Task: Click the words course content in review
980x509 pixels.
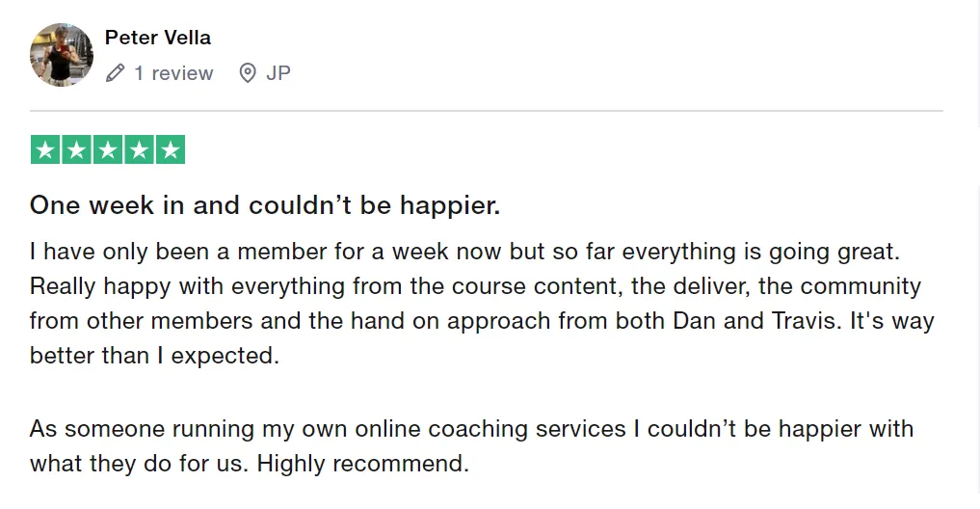Action: click(x=536, y=286)
